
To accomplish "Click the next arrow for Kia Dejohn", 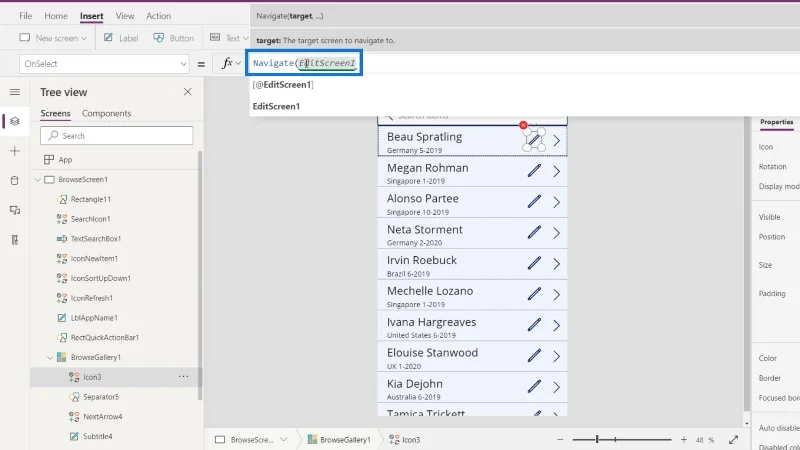I will (557, 387).
